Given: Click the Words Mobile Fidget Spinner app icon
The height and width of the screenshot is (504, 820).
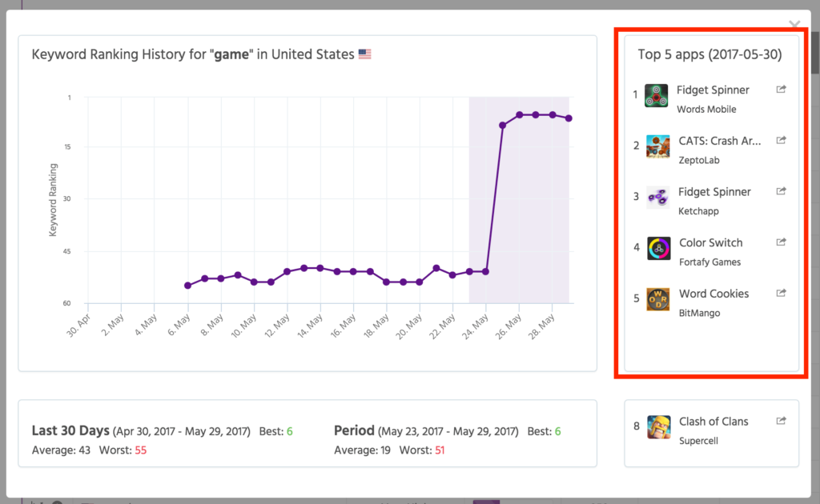Looking at the screenshot, I should 657,95.
